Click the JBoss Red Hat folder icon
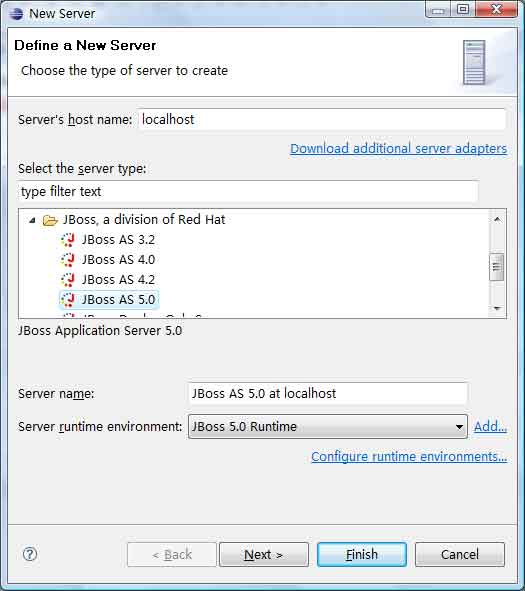 pyautogui.click(x=50, y=220)
